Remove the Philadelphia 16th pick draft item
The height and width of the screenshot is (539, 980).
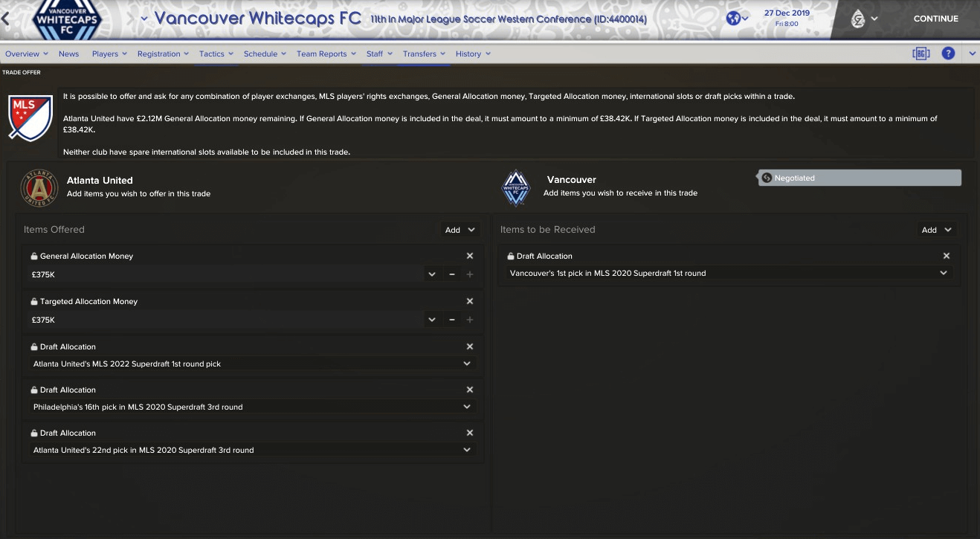[x=470, y=390]
